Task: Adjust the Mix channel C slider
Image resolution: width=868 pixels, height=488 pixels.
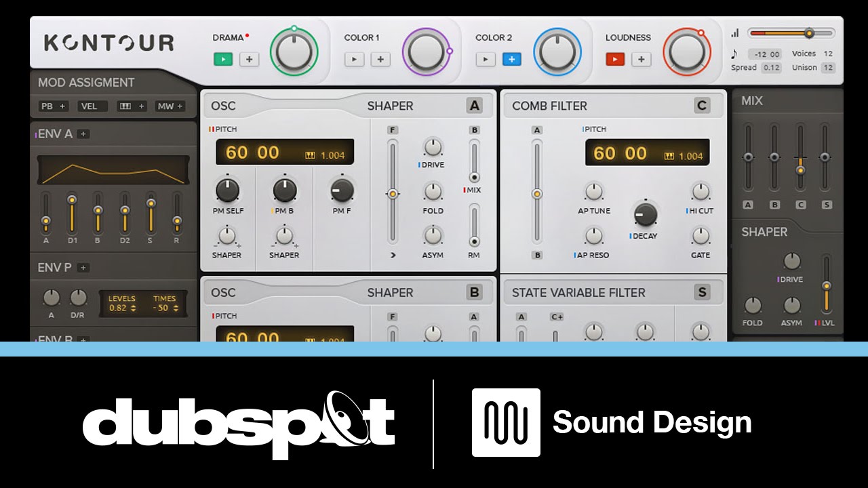Action: pyautogui.click(x=800, y=158)
